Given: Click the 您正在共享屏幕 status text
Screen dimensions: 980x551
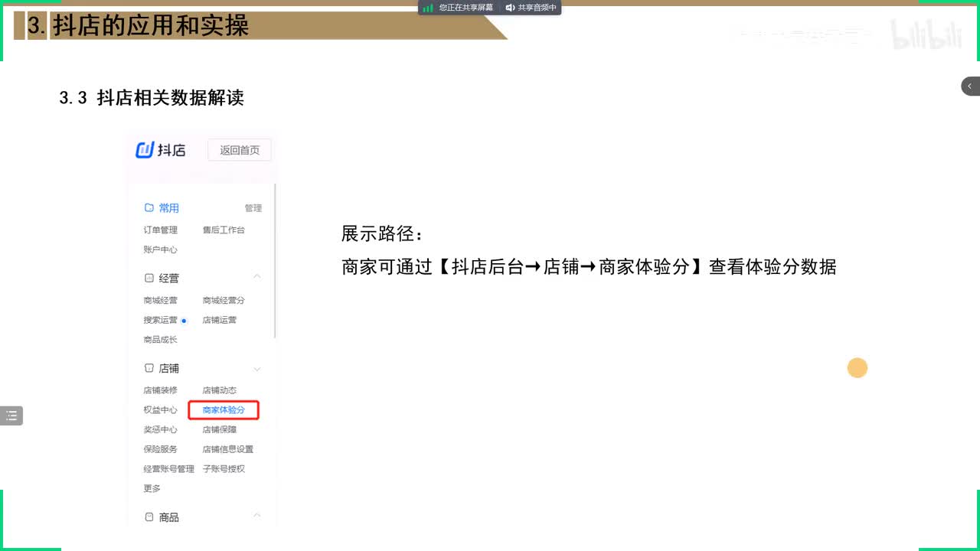Looking at the screenshot, I should click(x=466, y=8).
